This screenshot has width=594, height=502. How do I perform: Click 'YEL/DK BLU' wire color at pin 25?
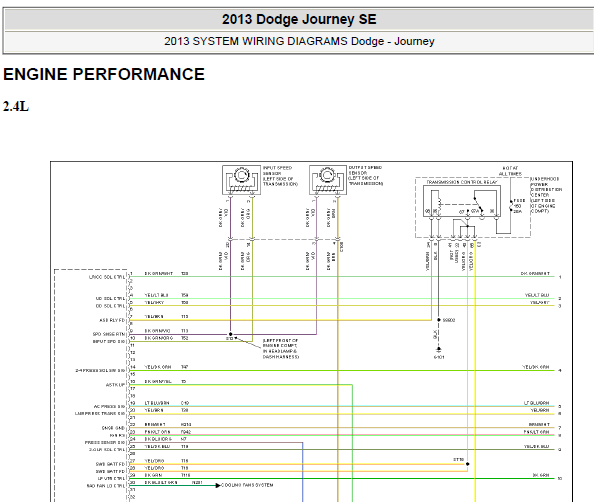(x=157, y=447)
